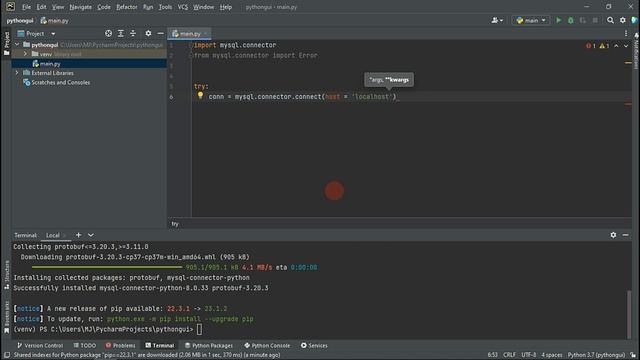Image resolution: width=640 pixels, height=360 pixels.
Task: Jump to next highlighted error arrow
Action: [x=626, y=46]
